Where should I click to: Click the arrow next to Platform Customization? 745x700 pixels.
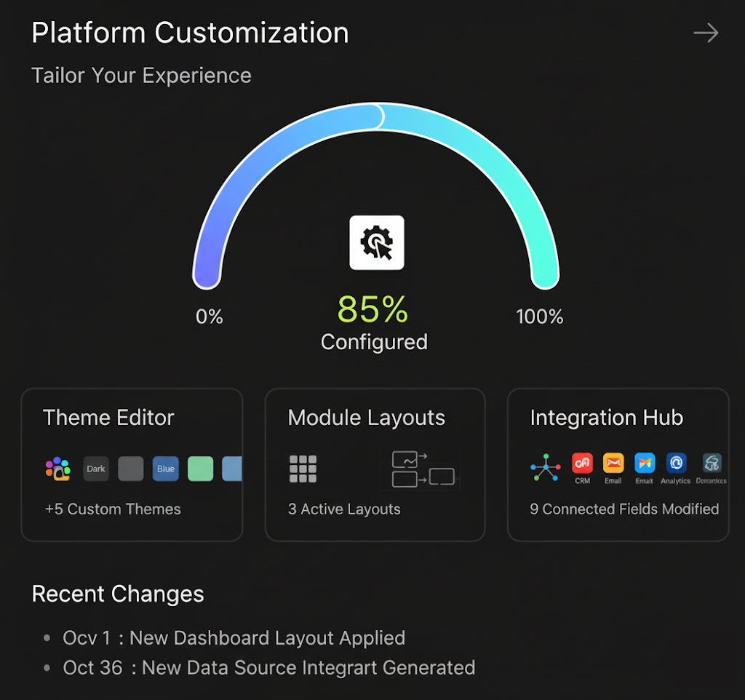point(705,33)
